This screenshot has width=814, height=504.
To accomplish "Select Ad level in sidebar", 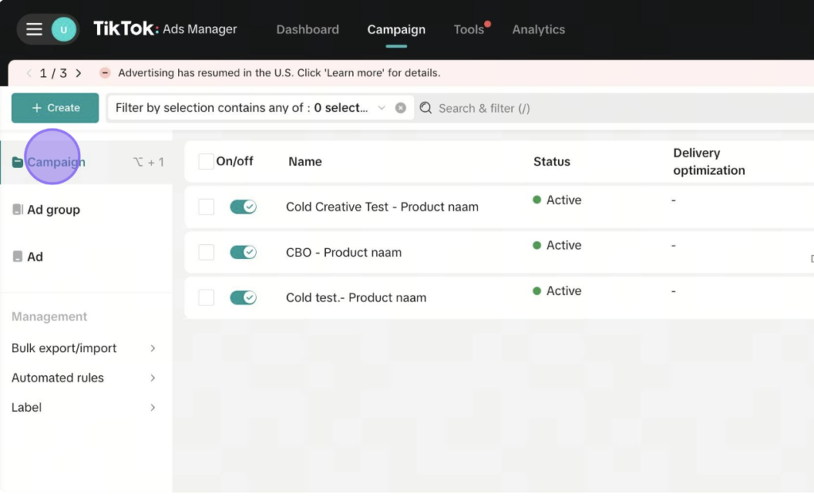I will [35, 257].
